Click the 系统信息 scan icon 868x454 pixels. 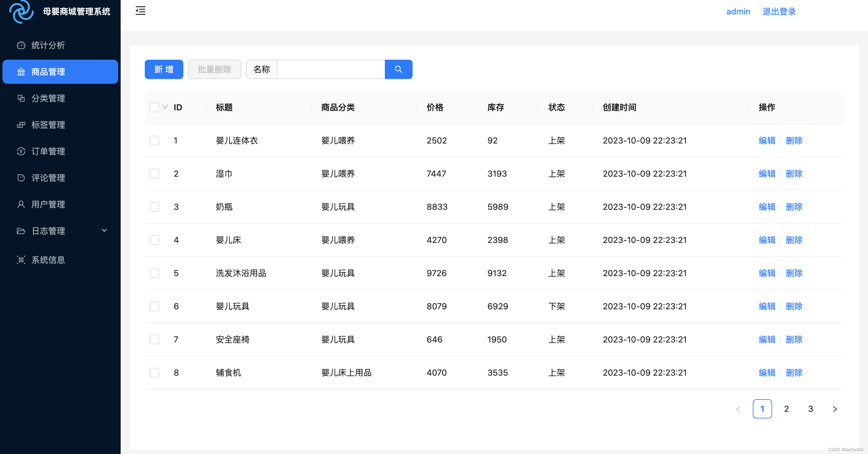(21, 260)
